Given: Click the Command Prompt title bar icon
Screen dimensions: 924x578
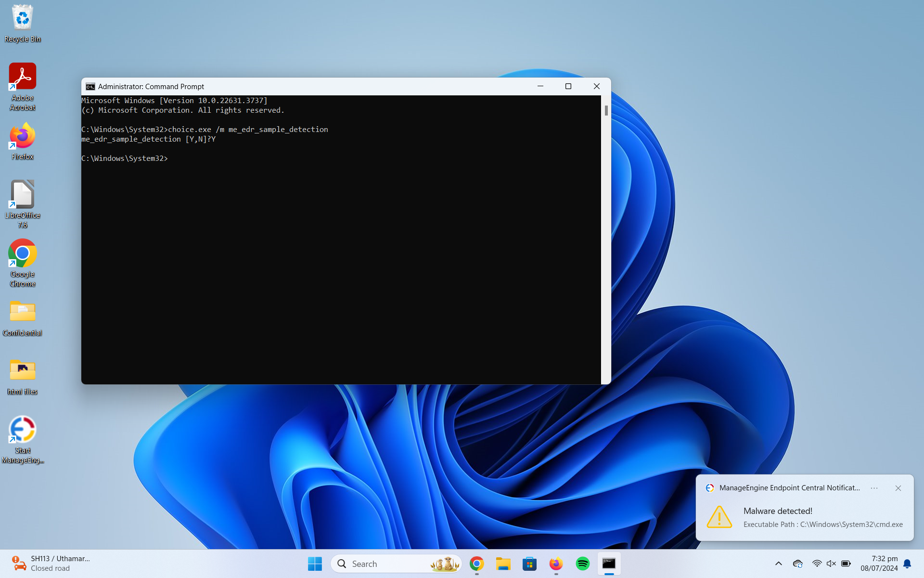Looking at the screenshot, I should 90,87.
